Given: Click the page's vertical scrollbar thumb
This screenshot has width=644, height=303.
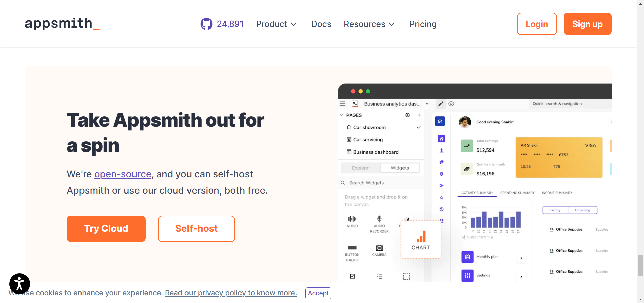Looking at the screenshot, I should click(x=640, y=265).
